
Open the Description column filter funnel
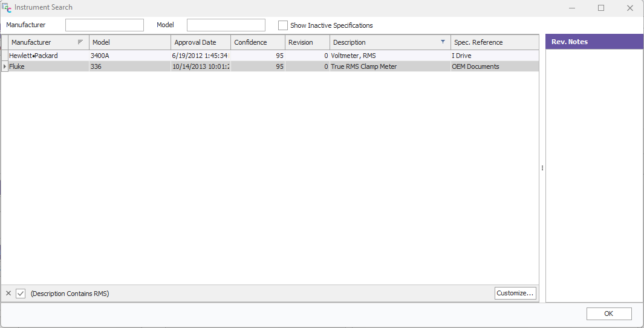coord(443,42)
